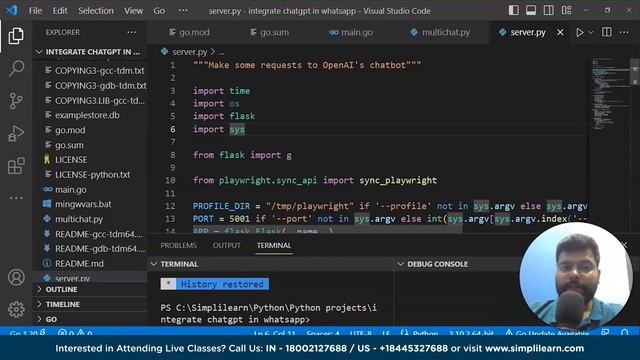Viewport: 640px width, 360px height.
Task: Click PROFILE_DIR variable on line 12
Action: [221, 206]
